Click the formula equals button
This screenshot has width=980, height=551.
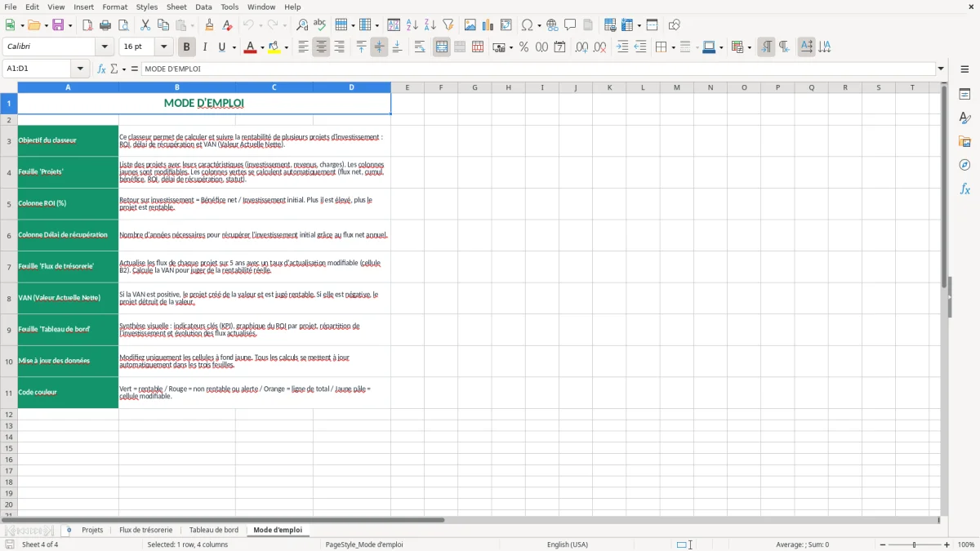click(135, 69)
